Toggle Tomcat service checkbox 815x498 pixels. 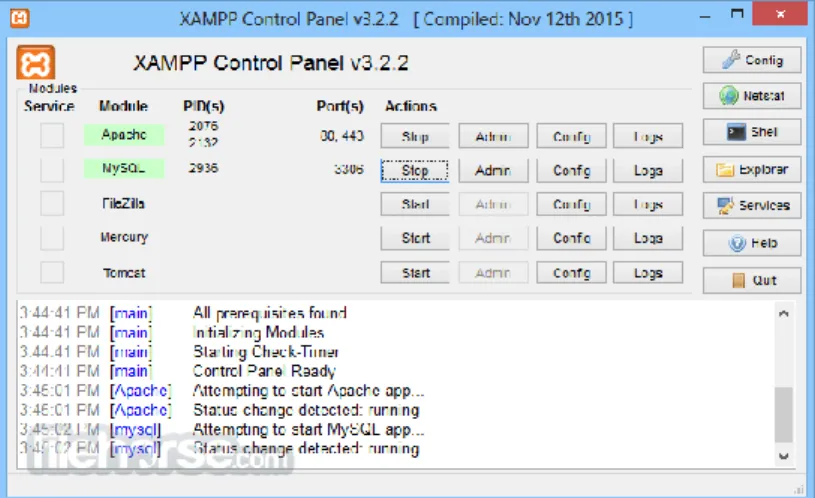point(52,272)
